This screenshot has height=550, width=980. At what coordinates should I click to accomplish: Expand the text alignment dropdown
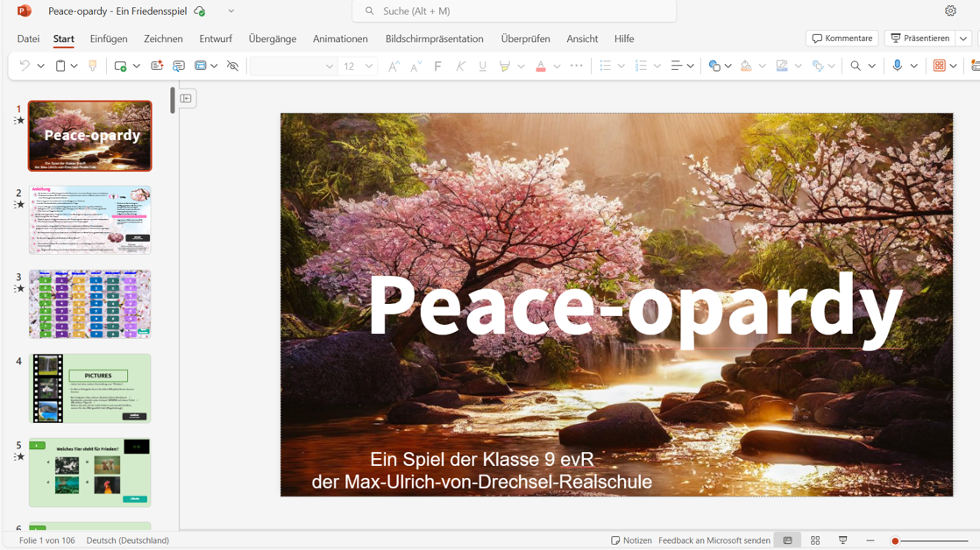691,67
